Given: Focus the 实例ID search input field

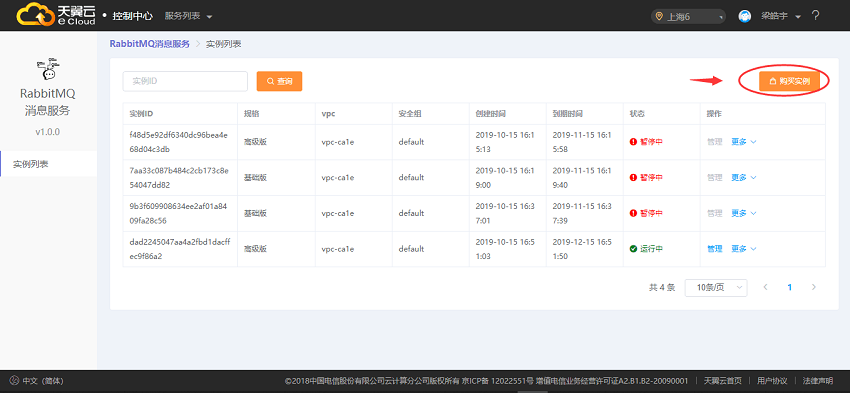Looking at the screenshot, I should [x=185, y=81].
